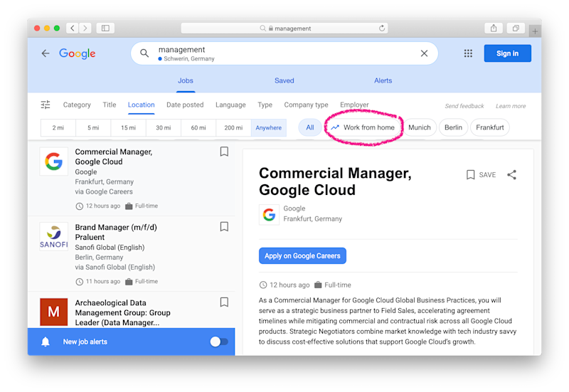
Task: Open the Safari share menu
Action: coord(494,28)
